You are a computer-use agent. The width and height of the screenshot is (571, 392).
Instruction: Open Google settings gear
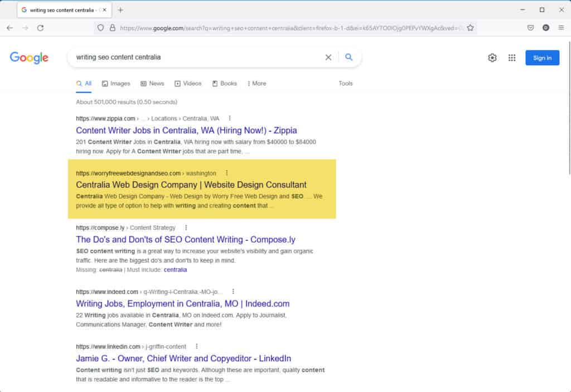[x=492, y=57]
